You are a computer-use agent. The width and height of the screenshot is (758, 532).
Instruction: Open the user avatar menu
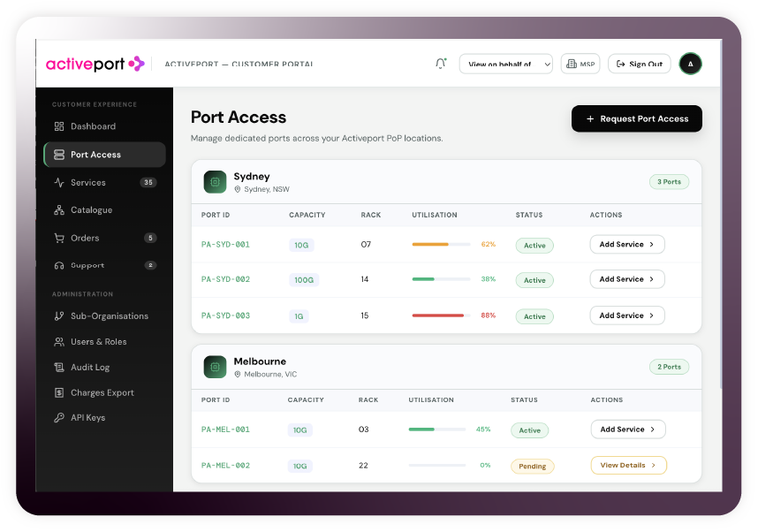[x=690, y=64]
